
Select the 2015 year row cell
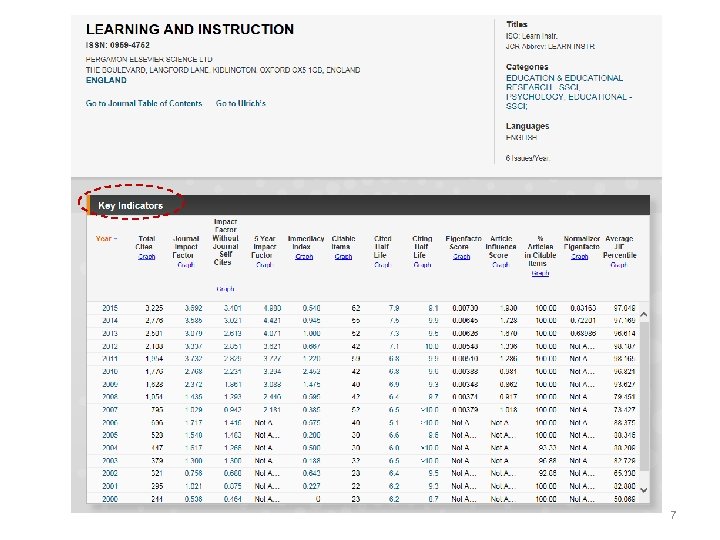110,308
